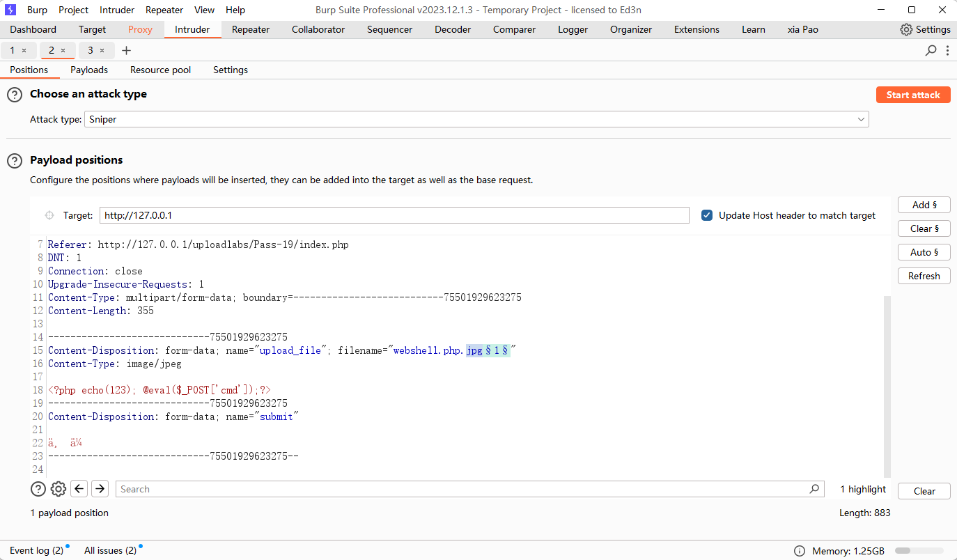957x560 pixels.
Task: Click the Auto § button
Action: (x=924, y=252)
